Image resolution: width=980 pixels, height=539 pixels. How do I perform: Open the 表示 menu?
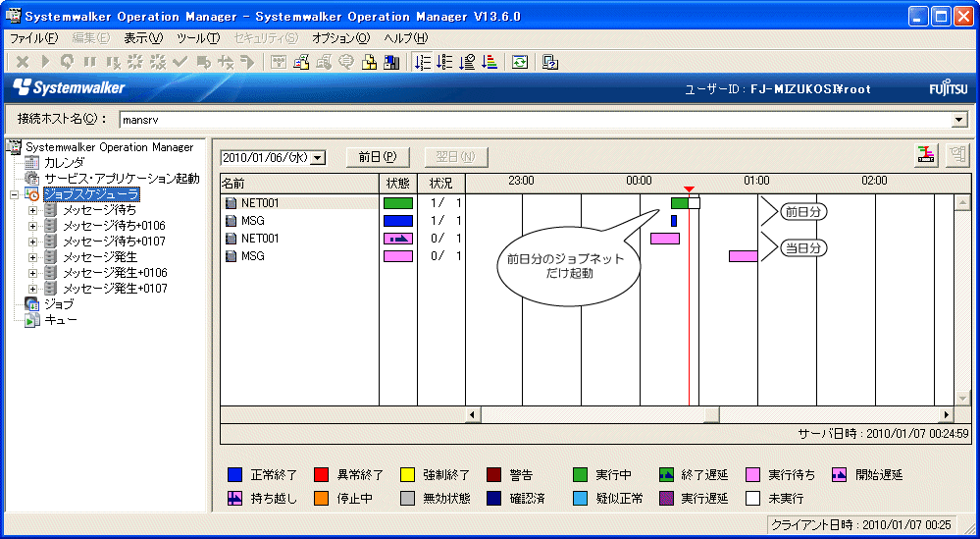point(143,38)
